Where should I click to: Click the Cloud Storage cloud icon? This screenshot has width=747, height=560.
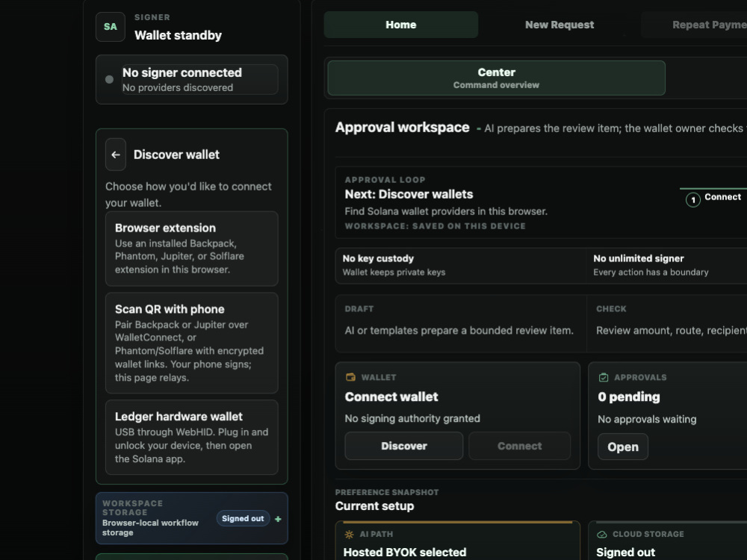[x=601, y=535]
